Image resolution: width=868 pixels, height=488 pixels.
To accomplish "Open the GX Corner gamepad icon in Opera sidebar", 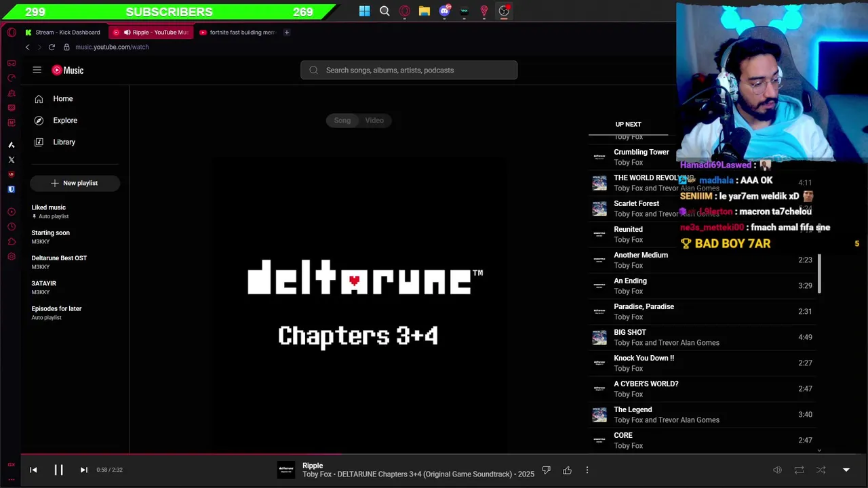I will 12,63.
